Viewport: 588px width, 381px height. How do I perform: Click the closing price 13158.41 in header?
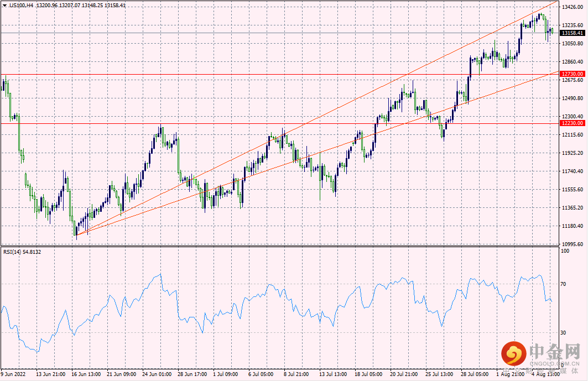tap(115, 5)
